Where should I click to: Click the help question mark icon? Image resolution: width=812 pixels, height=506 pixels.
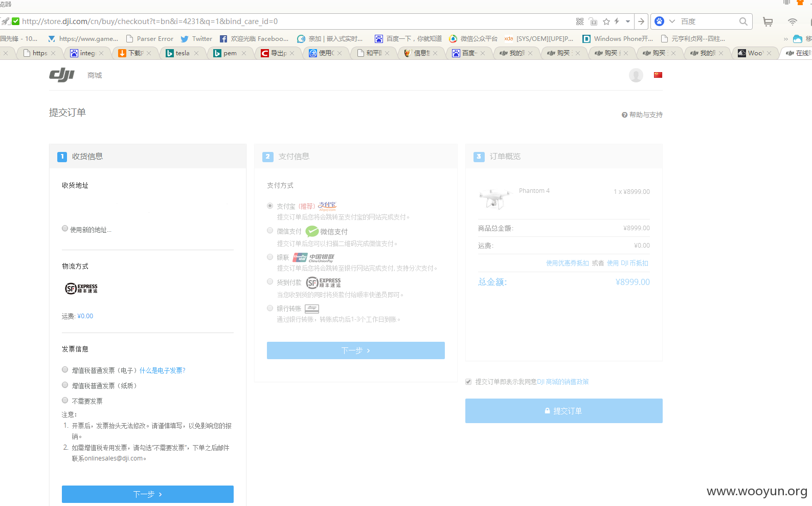(x=624, y=115)
